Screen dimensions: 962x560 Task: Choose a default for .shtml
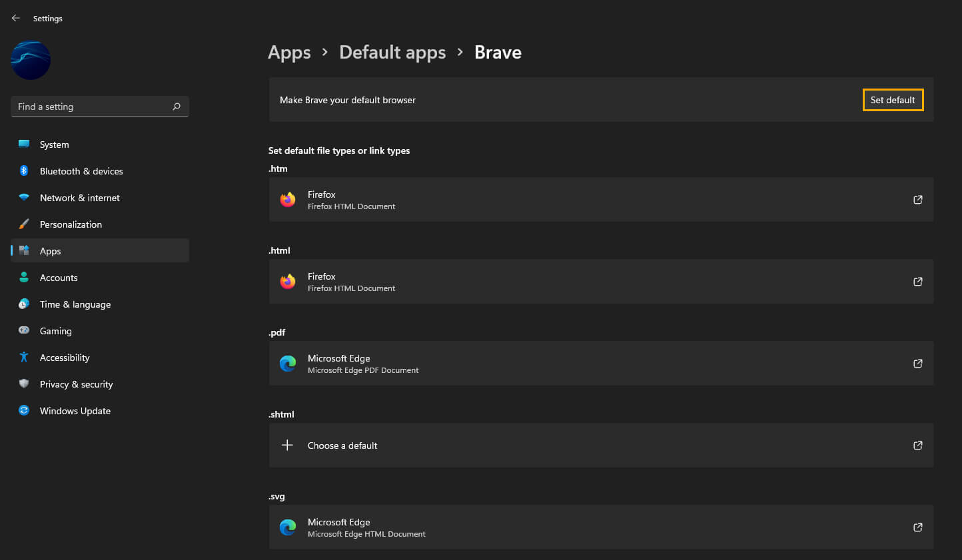pos(601,445)
